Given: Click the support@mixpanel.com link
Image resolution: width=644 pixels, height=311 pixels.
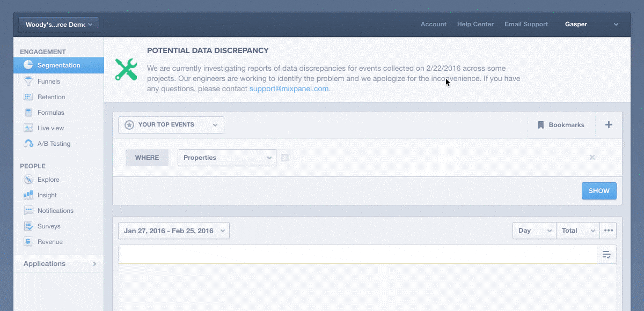Looking at the screenshot, I should (x=289, y=88).
